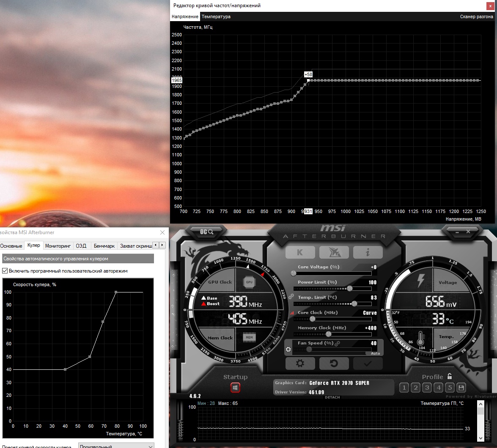The image size is (497, 448).
Task: Select fan curve point at 80°C
Action: (116, 292)
